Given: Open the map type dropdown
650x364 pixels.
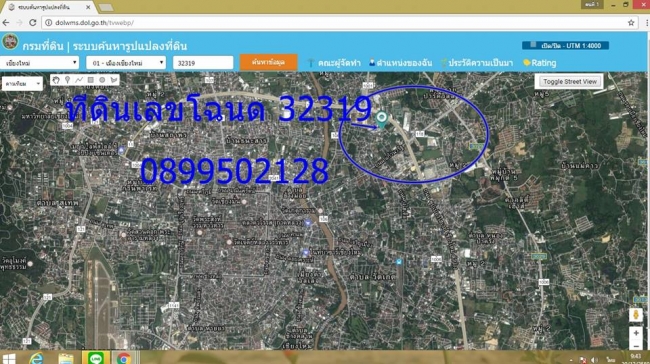Looking at the screenshot, I should point(22,84).
